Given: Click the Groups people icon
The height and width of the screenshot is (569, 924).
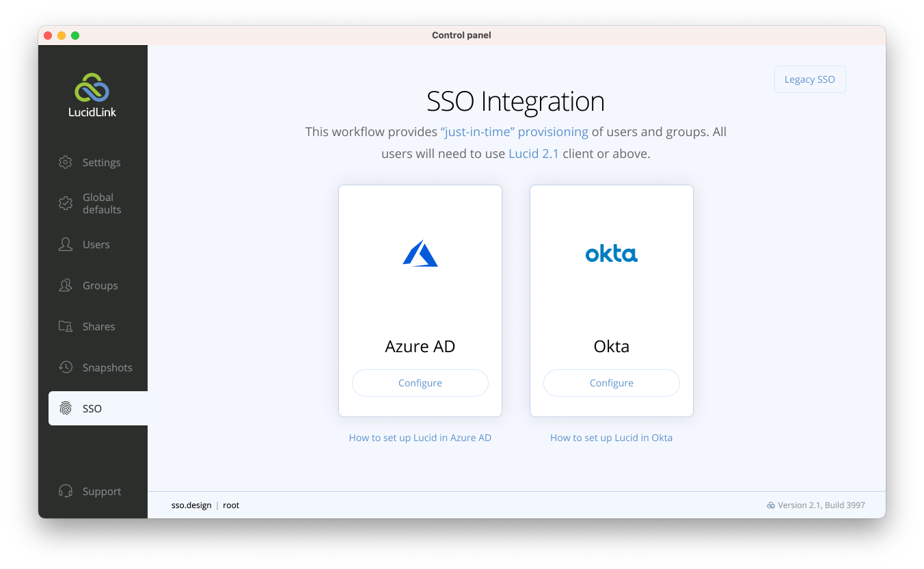Looking at the screenshot, I should pyautogui.click(x=66, y=285).
